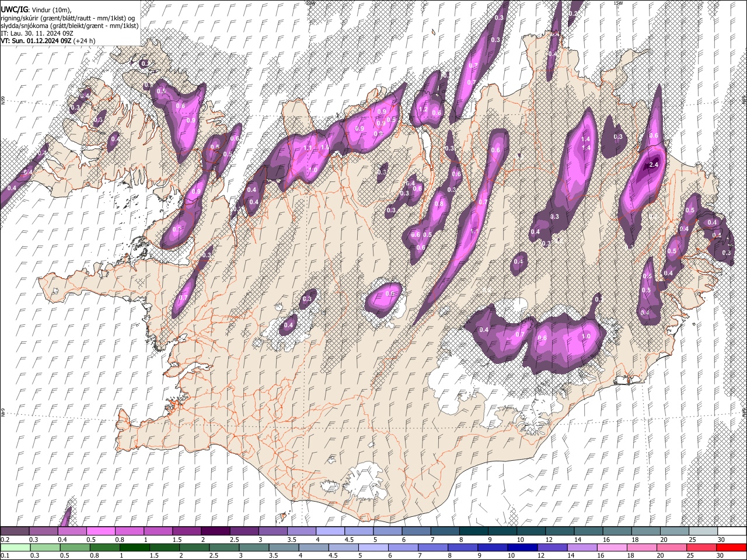Click the light pink swatch between 16 and 18 in bottom scale

coord(612,547)
